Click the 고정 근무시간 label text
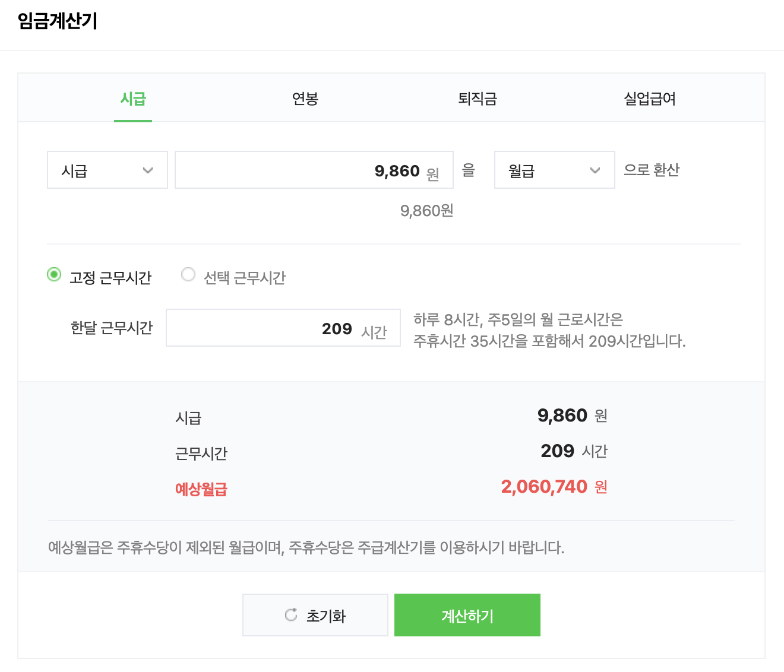Viewport: 784px width, 672px height. coord(110,277)
